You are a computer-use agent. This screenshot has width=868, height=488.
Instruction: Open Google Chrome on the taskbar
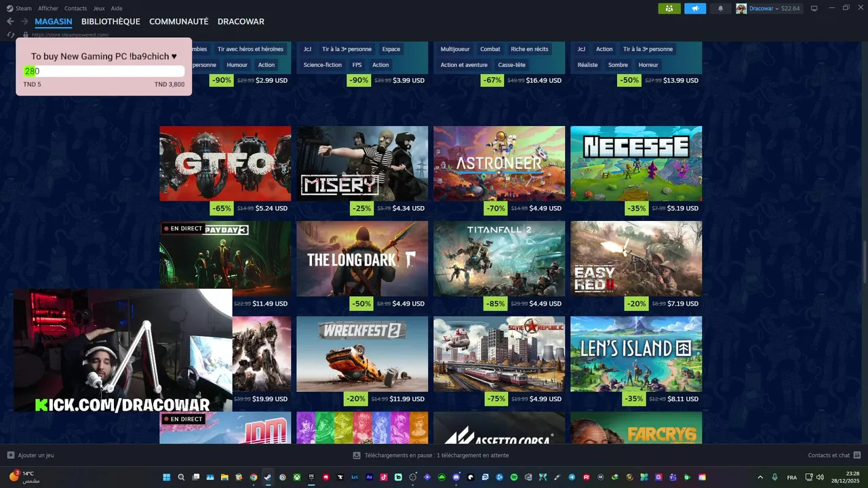[x=254, y=477]
